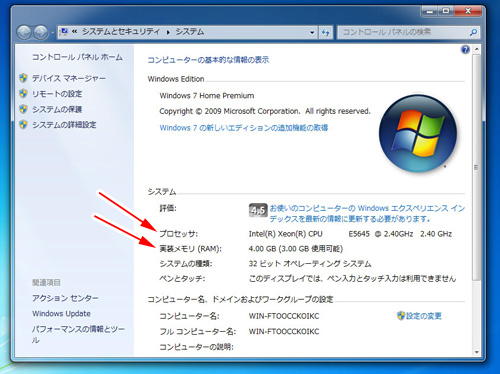Screen dimensions: 500x374
Task: Open デバイス マネージャー link
Action: (x=69, y=78)
